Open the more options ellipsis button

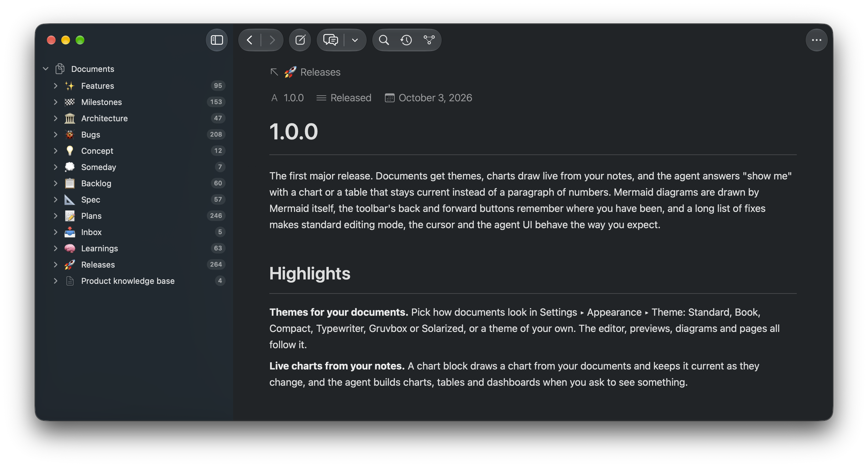point(816,40)
